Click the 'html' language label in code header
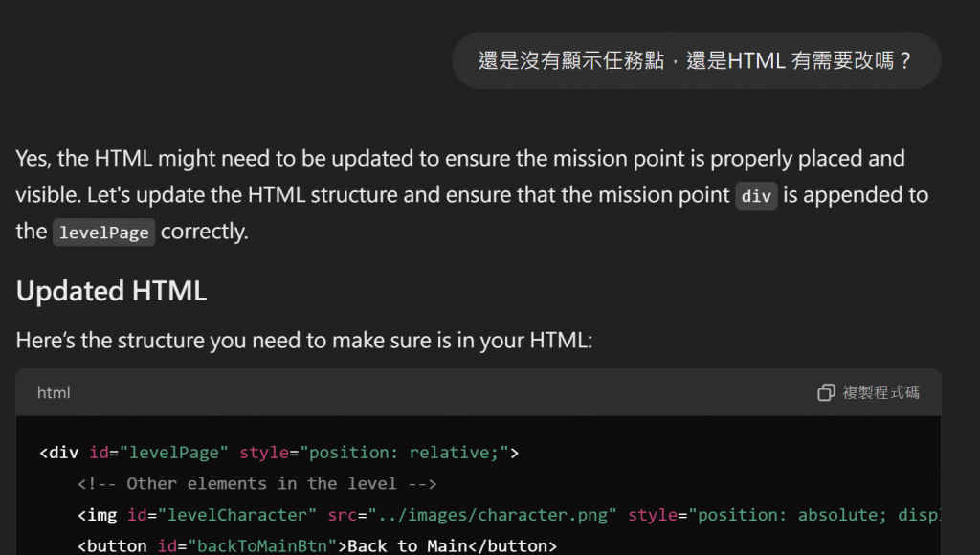 pos(54,392)
